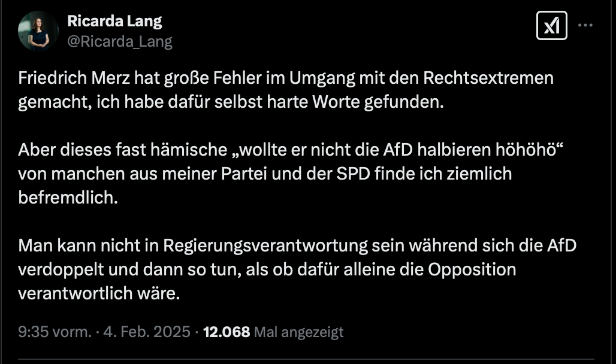This screenshot has height=364, width=616.
Task: Open the Grok explain-post icon
Action: pos(551,26)
